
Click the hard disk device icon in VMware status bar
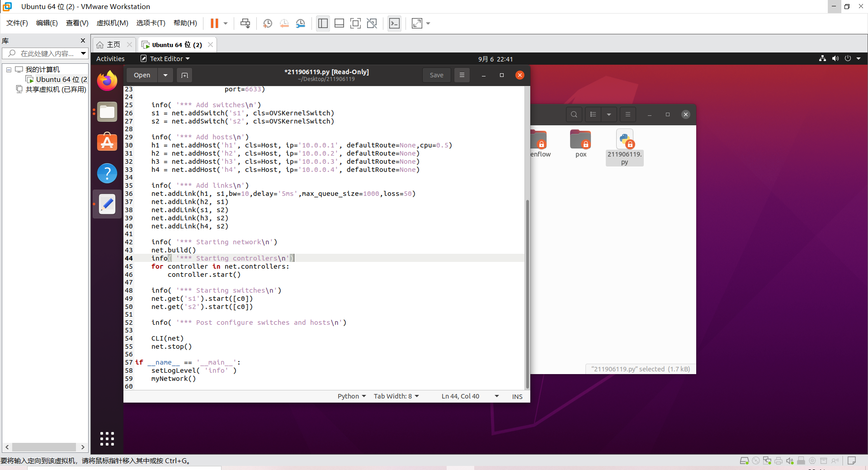tap(744, 461)
